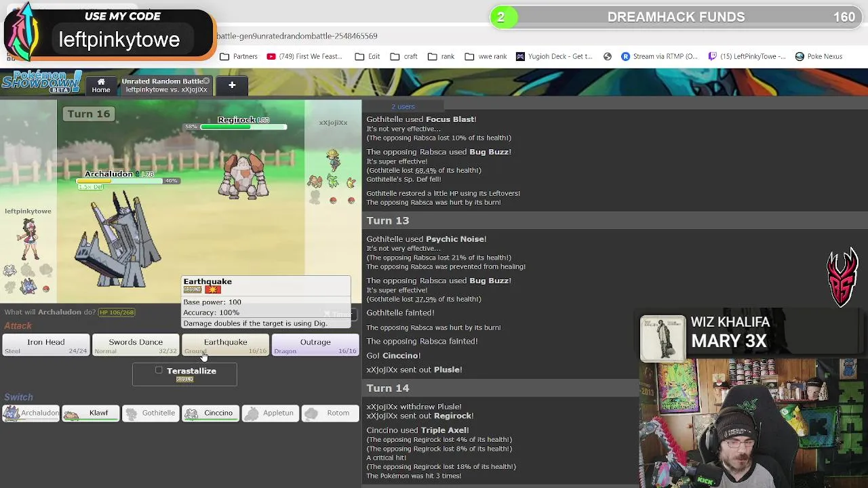The image size is (868, 488).
Task: Switch to Cinccino
Action: tap(210, 413)
